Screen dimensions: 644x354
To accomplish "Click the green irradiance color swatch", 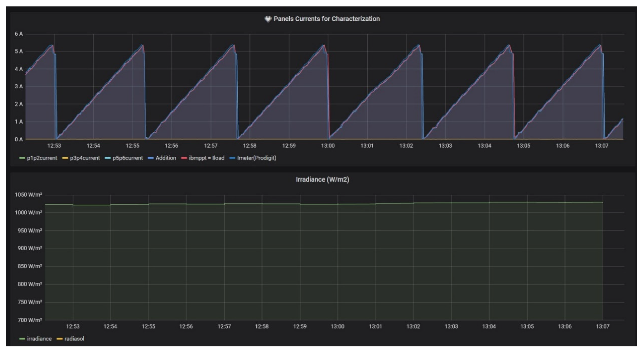I will [x=22, y=339].
